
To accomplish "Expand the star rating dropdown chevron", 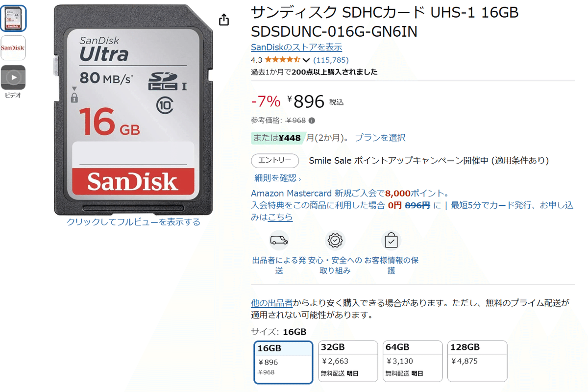I will [x=306, y=60].
